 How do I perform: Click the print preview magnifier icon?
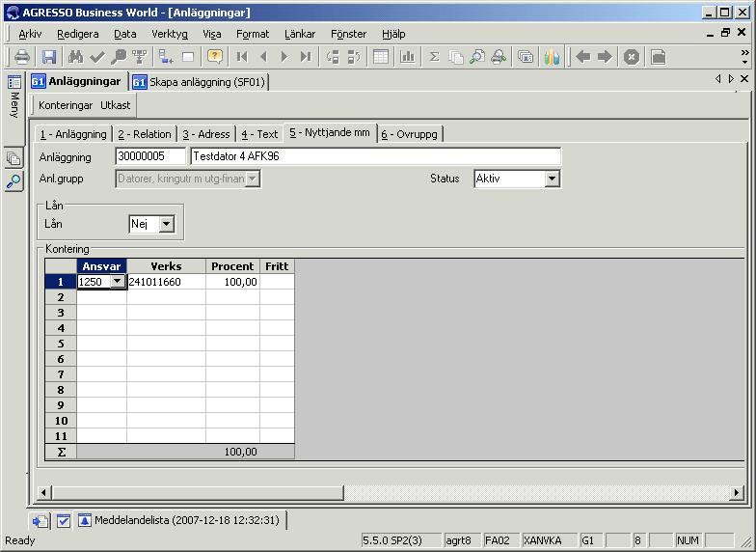click(x=476, y=57)
